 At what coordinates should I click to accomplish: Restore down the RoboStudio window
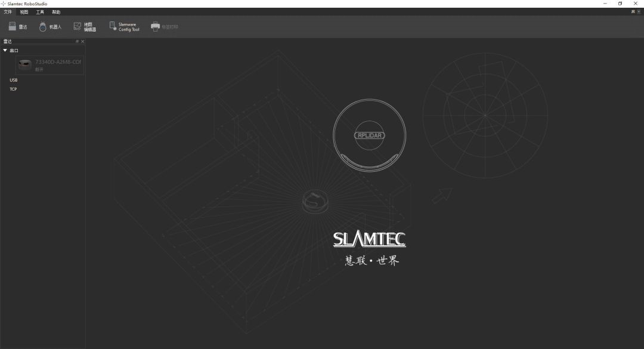(x=620, y=4)
